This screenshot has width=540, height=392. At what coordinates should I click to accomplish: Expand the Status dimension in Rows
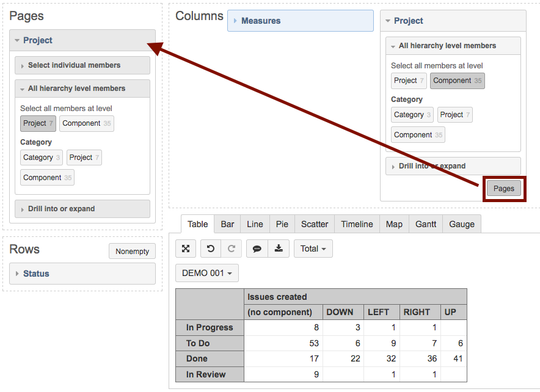[x=82, y=274]
